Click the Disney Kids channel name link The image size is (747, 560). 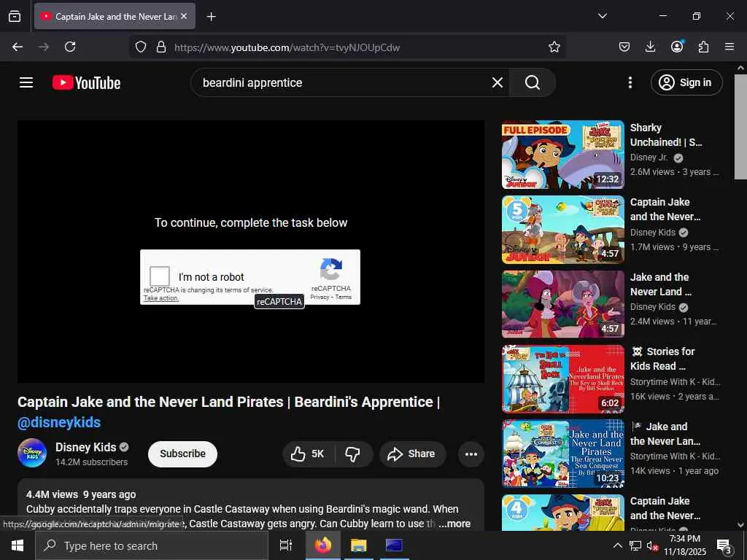(86, 447)
